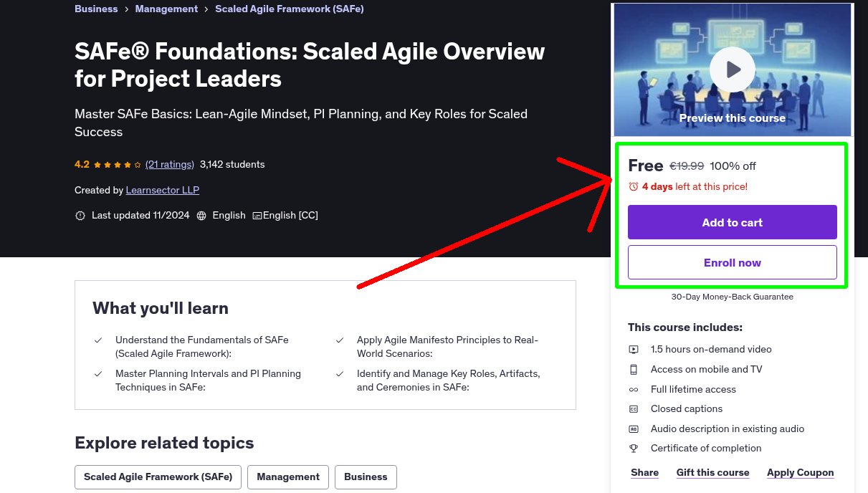Click the course subtitle Master SAFe Basics

tap(301, 123)
